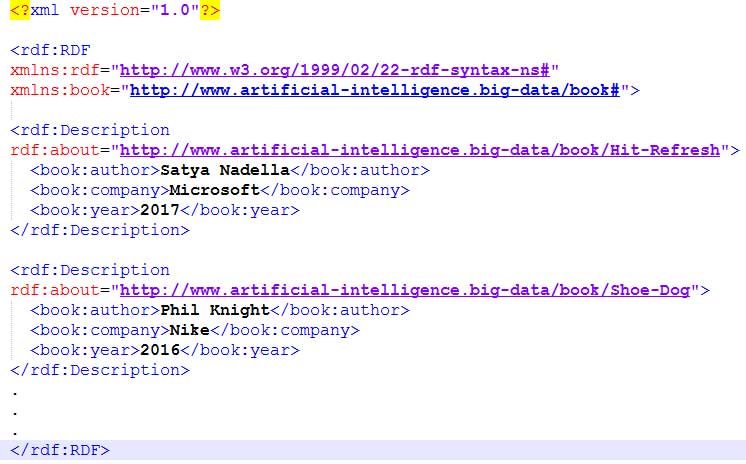Click the rdf:Description tag above Shoe-Dog
Image resolution: width=746 pixels, height=464 pixels.
click(x=90, y=270)
